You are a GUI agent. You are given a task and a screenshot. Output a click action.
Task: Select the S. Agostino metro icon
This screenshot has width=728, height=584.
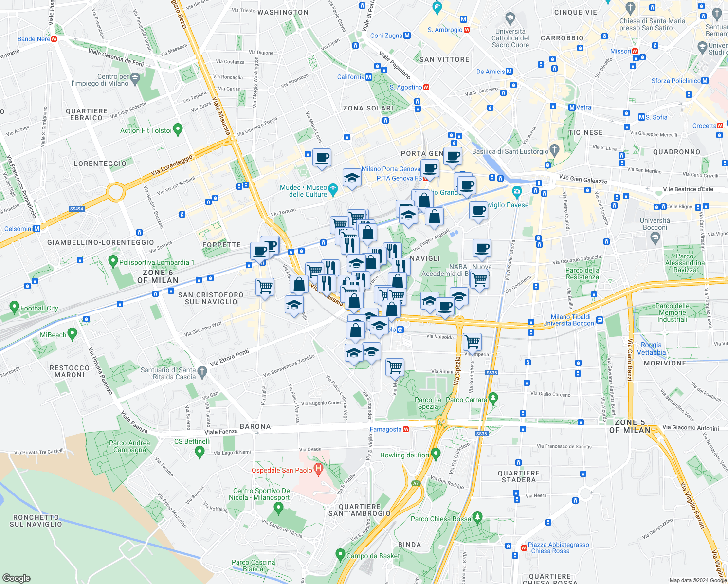point(426,87)
